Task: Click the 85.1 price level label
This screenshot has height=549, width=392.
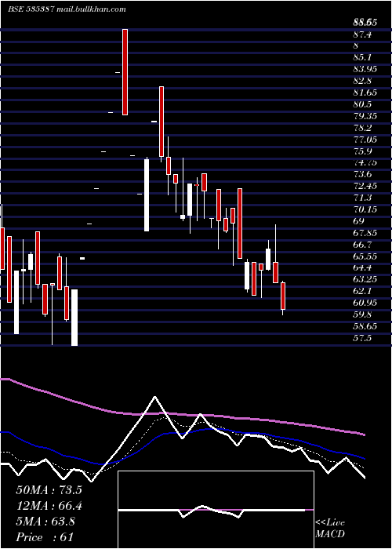Action: coord(362,57)
